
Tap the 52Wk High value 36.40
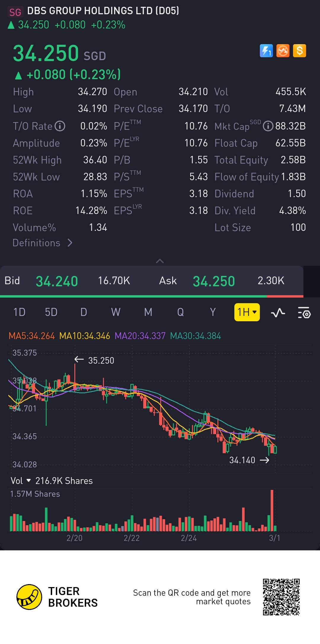coord(95,160)
